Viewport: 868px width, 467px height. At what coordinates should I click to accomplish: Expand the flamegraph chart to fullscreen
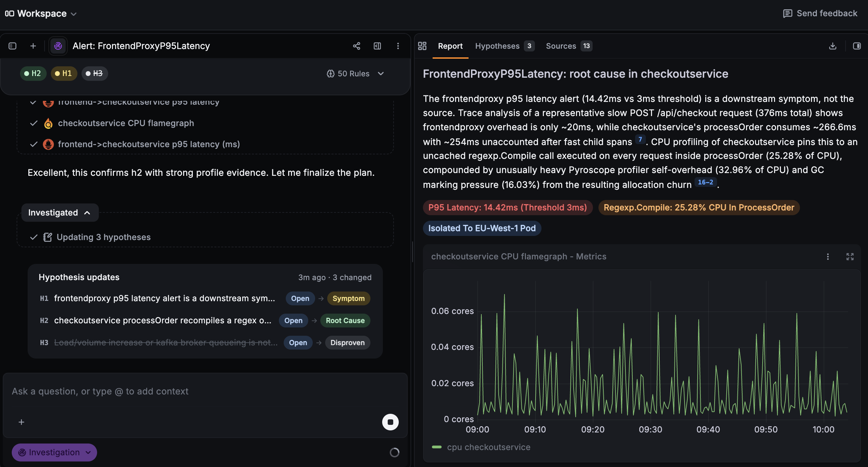click(850, 257)
